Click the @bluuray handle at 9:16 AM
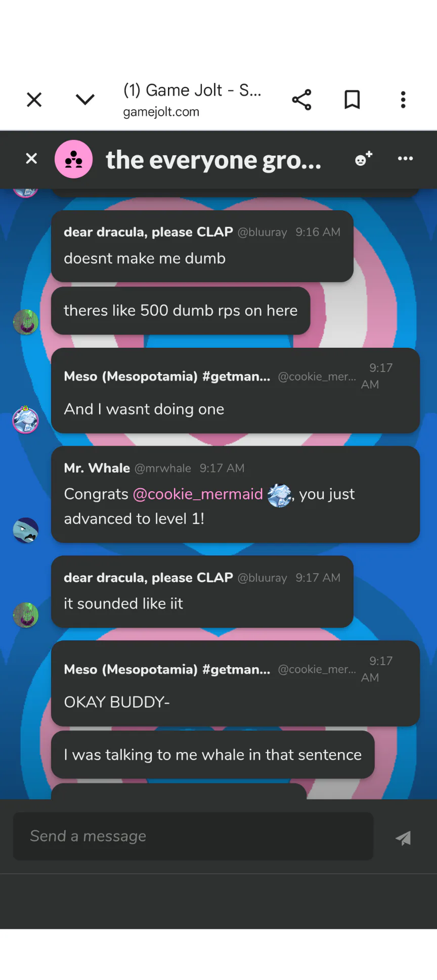 click(x=262, y=232)
